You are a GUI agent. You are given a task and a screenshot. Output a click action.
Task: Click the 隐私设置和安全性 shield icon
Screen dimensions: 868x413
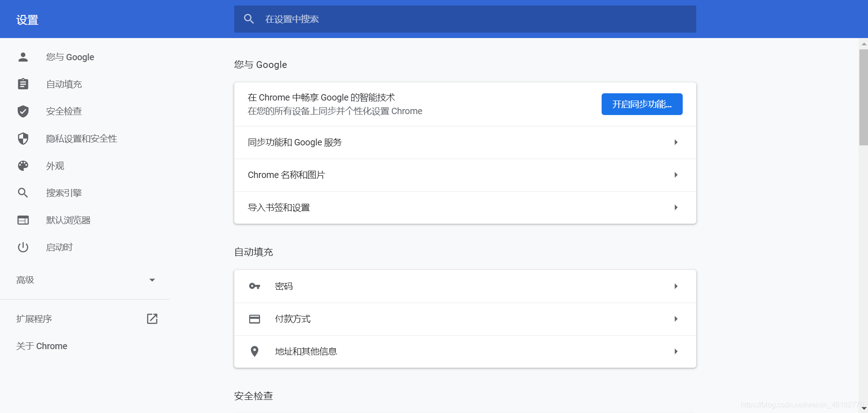click(23, 139)
